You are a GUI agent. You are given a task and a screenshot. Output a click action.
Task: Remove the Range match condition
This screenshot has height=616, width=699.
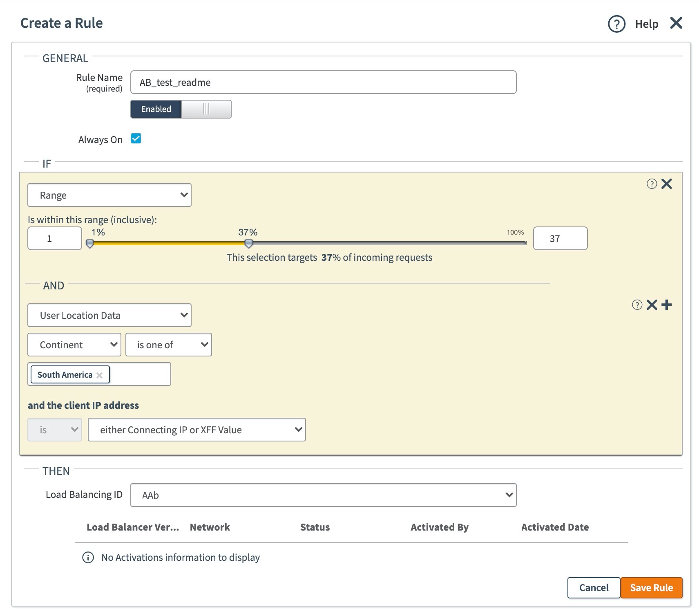[x=667, y=184]
